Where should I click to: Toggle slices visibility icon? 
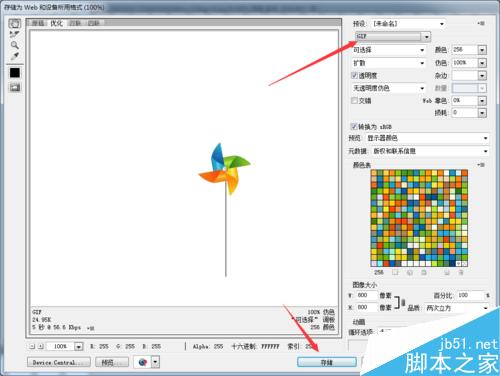click(15, 87)
